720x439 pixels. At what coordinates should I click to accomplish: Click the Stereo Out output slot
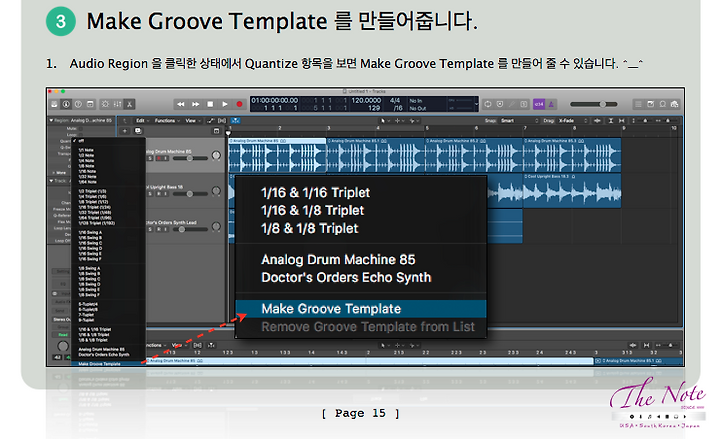click(x=62, y=319)
